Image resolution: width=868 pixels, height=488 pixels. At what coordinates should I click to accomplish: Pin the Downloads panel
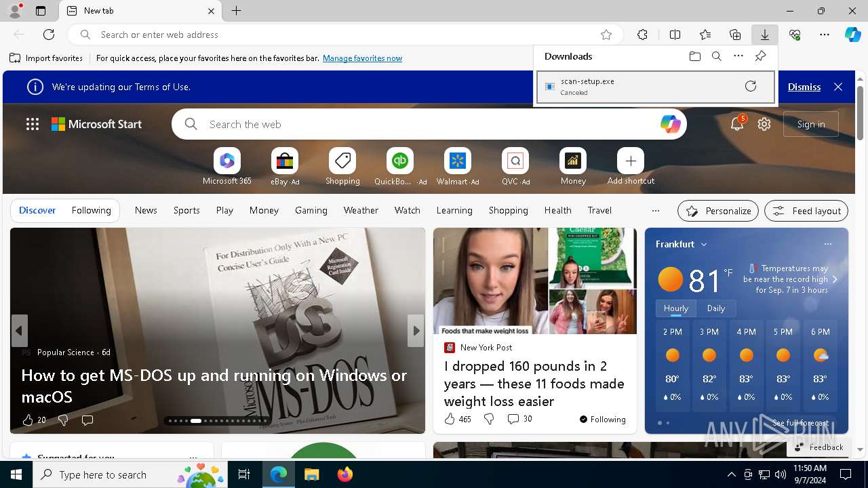(x=760, y=56)
